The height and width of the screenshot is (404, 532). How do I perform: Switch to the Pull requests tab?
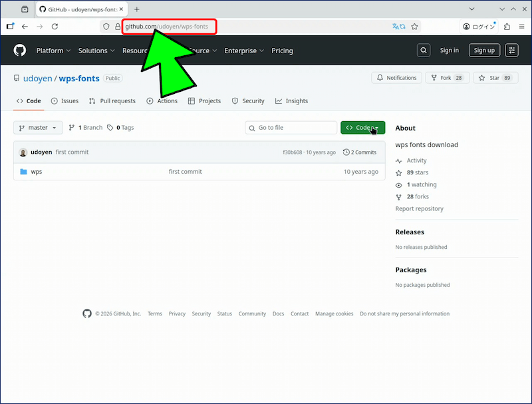112,101
